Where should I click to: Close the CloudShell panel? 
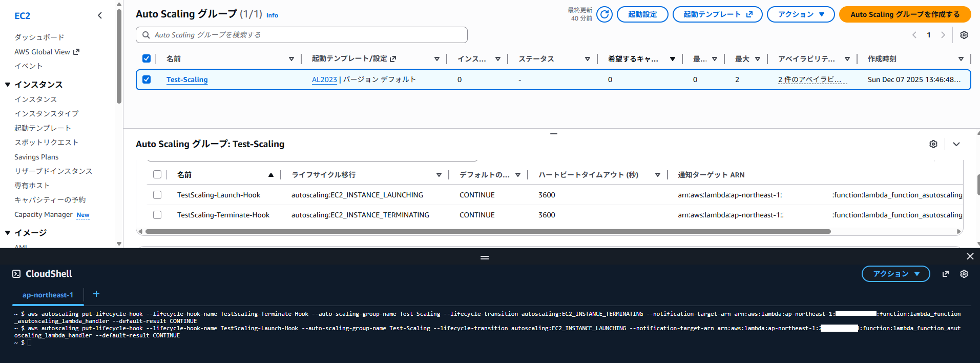click(970, 256)
